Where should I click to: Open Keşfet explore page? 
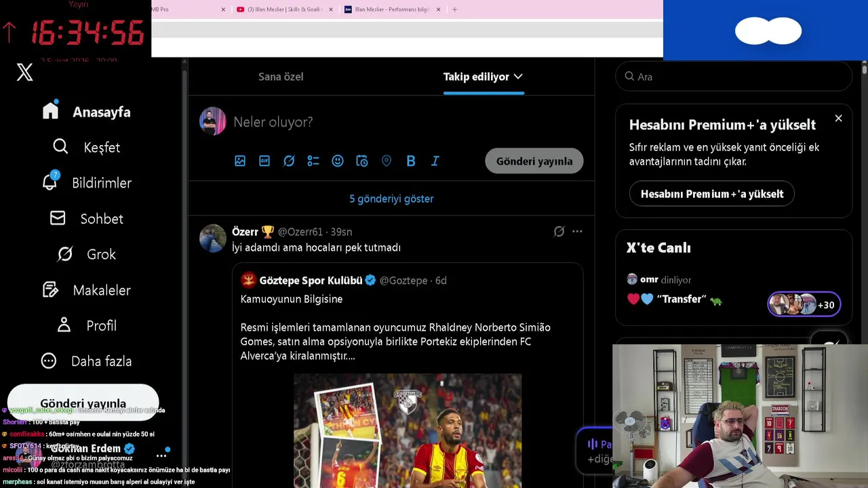[86, 147]
